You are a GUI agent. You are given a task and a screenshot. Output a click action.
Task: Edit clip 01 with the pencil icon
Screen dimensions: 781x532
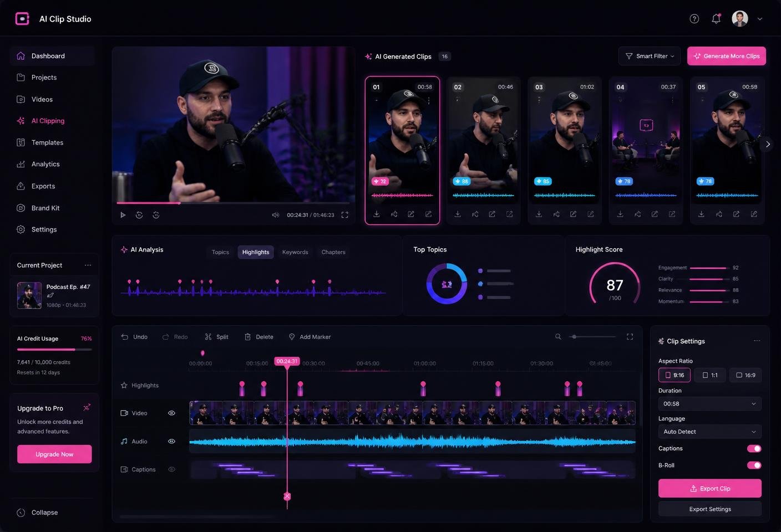tap(411, 214)
